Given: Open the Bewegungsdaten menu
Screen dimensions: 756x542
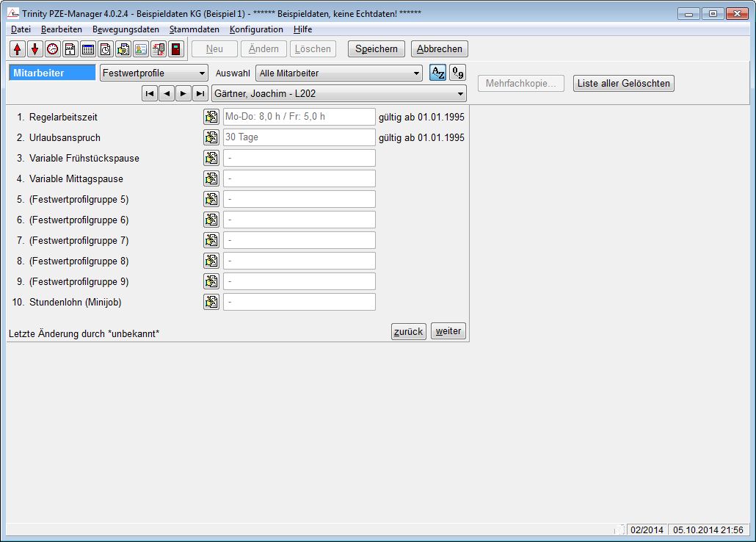Looking at the screenshot, I should 126,29.
